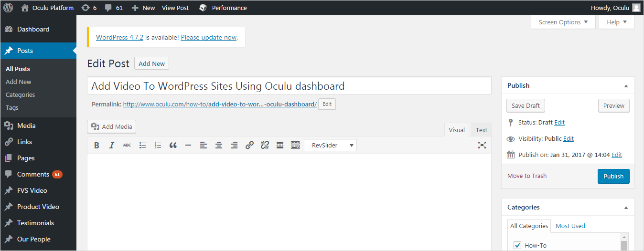Image resolution: width=644 pixels, height=251 pixels.
Task: Open Pages in the sidebar menu
Action: 38,158
